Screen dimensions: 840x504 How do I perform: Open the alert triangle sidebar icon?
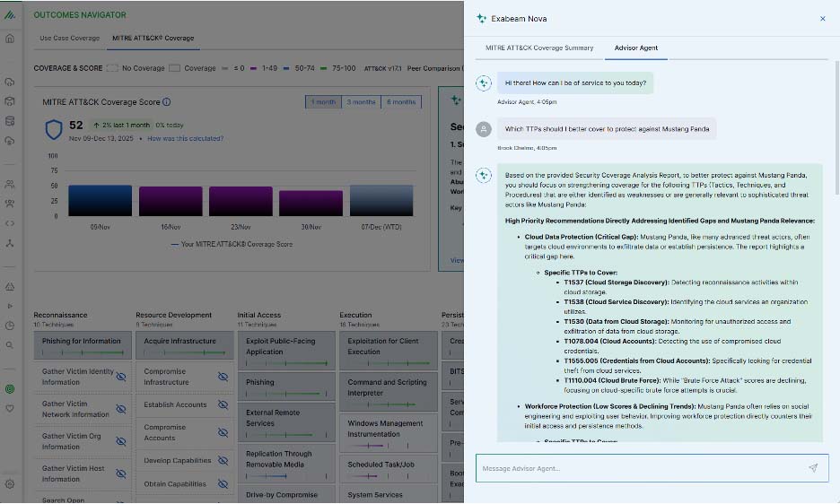tap(10, 287)
